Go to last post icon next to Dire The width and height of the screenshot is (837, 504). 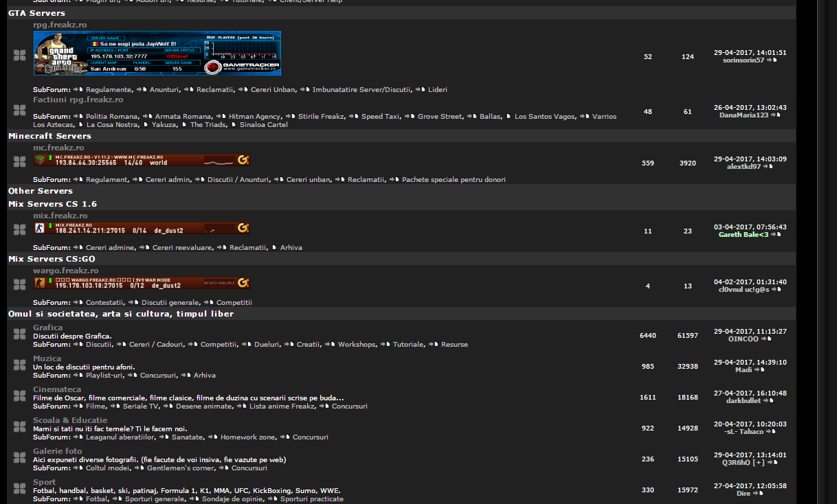(758, 494)
